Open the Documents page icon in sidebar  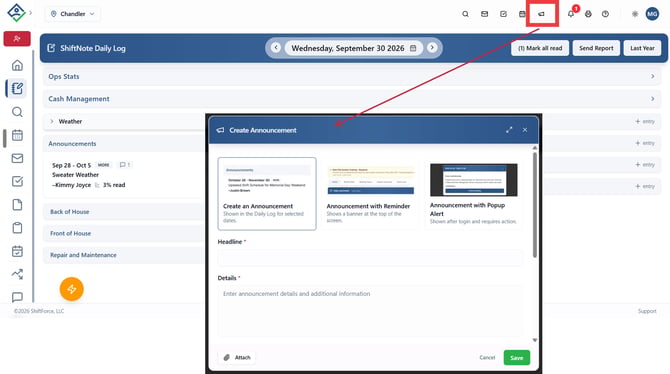pyautogui.click(x=17, y=205)
